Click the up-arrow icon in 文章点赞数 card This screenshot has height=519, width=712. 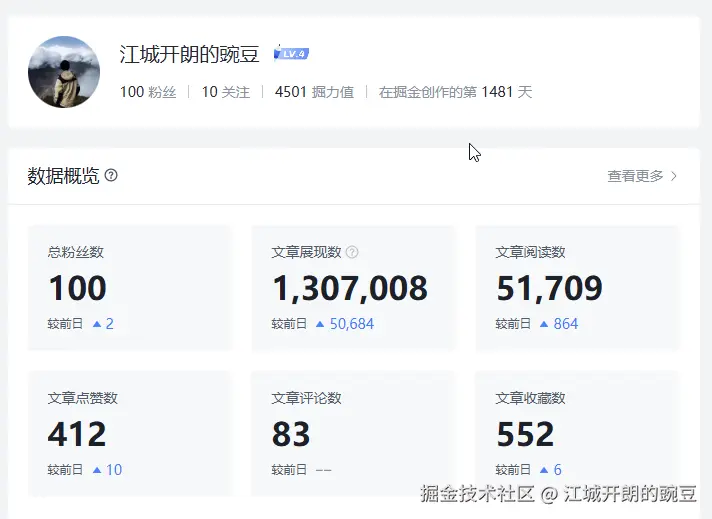(x=97, y=470)
